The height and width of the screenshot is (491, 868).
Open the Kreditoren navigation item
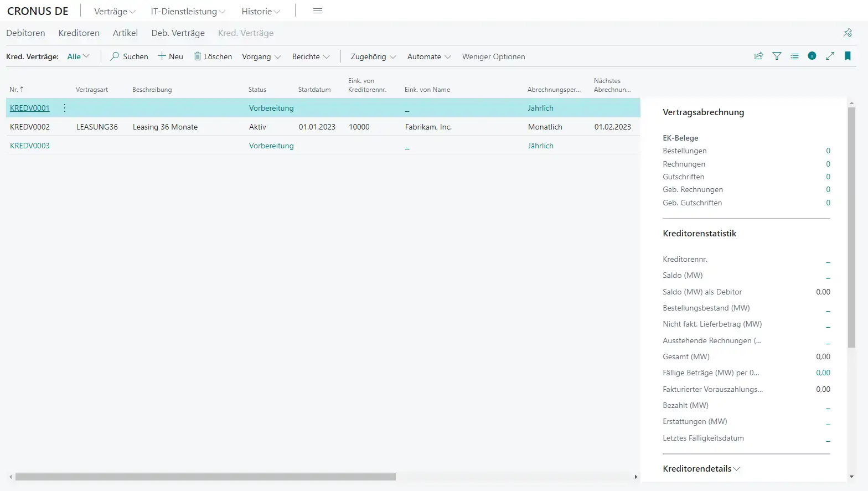(x=79, y=33)
